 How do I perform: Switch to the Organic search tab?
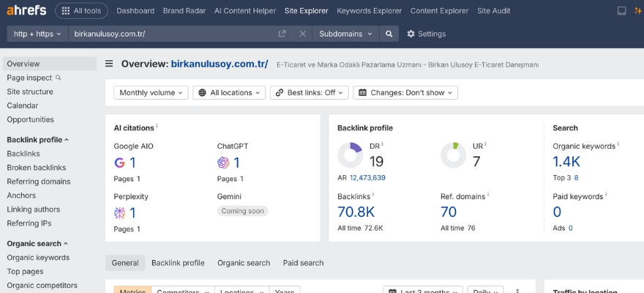click(244, 263)
